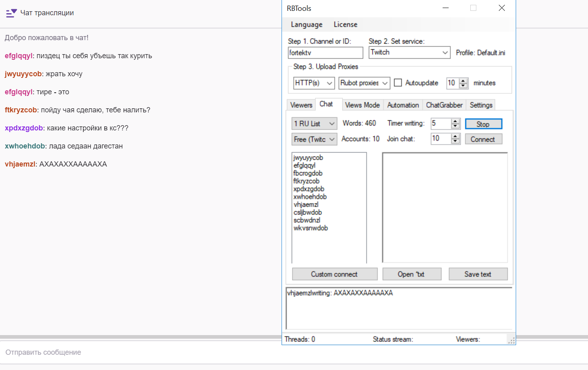Screen dimensions: 588x370
Task: Expand the Rubot proxies dropdown
Action: point(385,83)
